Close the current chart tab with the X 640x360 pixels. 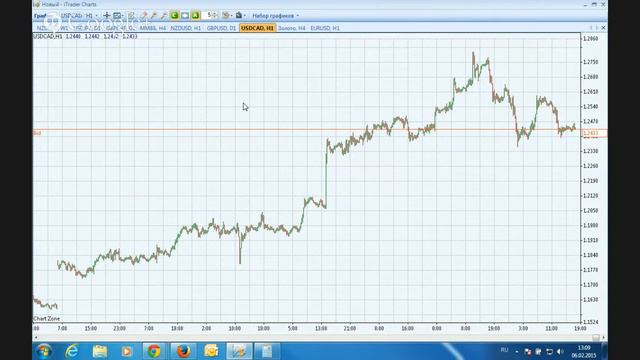[x=604, y=28]
